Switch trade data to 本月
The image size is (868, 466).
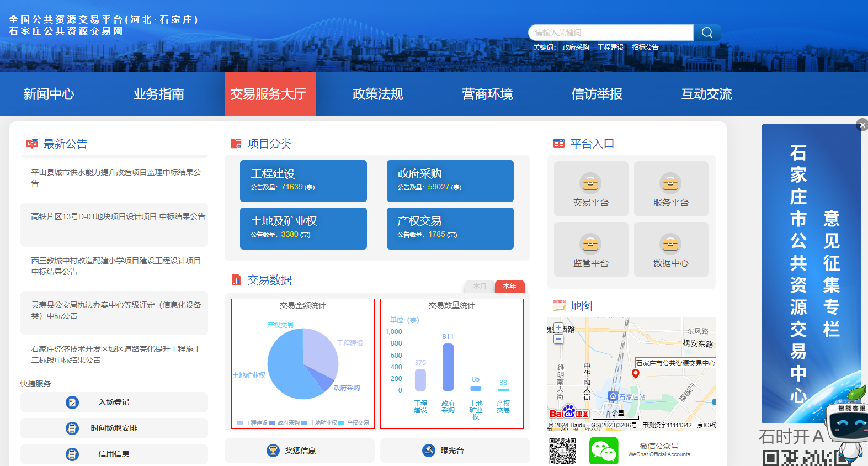pyautogui.click(x=480, y=287)
